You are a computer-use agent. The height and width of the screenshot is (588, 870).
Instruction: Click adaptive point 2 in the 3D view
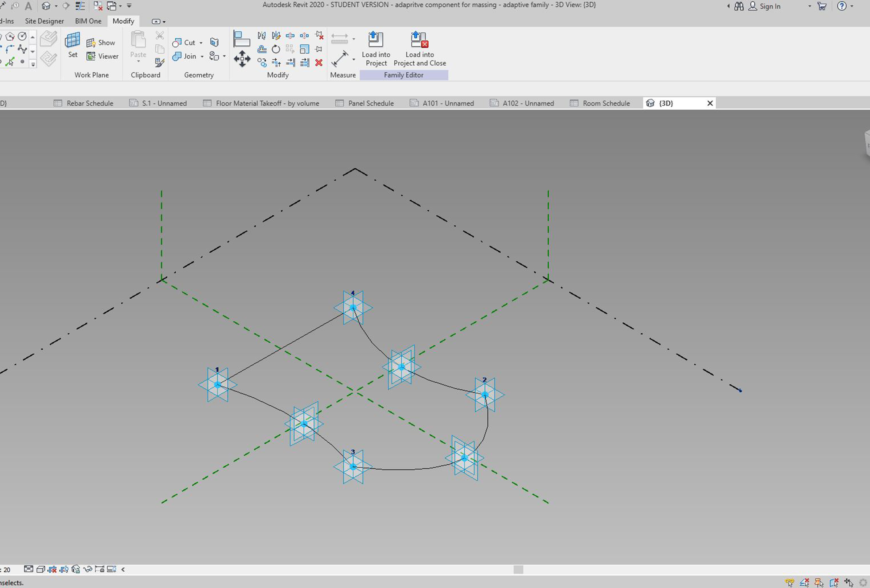point(485,394)
